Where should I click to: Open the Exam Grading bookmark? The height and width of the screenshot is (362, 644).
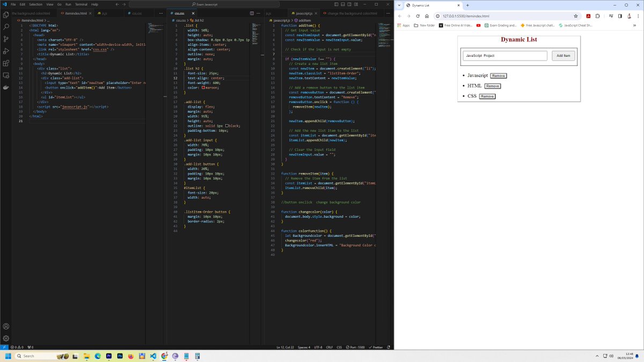[500, 25]
